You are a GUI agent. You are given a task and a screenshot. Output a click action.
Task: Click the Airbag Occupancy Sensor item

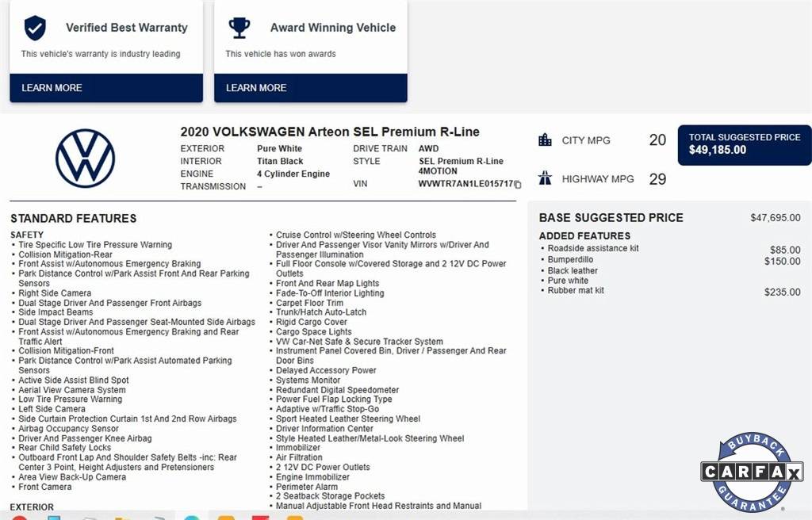pos(68,429)
